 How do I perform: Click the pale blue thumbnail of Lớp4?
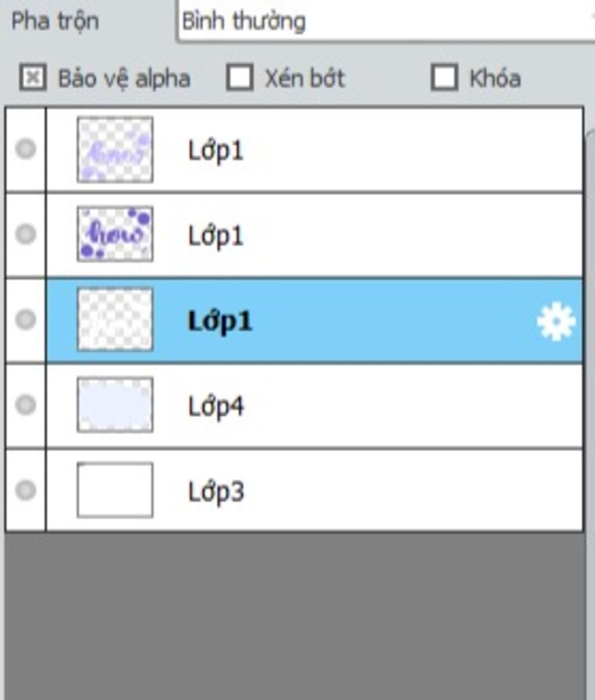(115, 405)
